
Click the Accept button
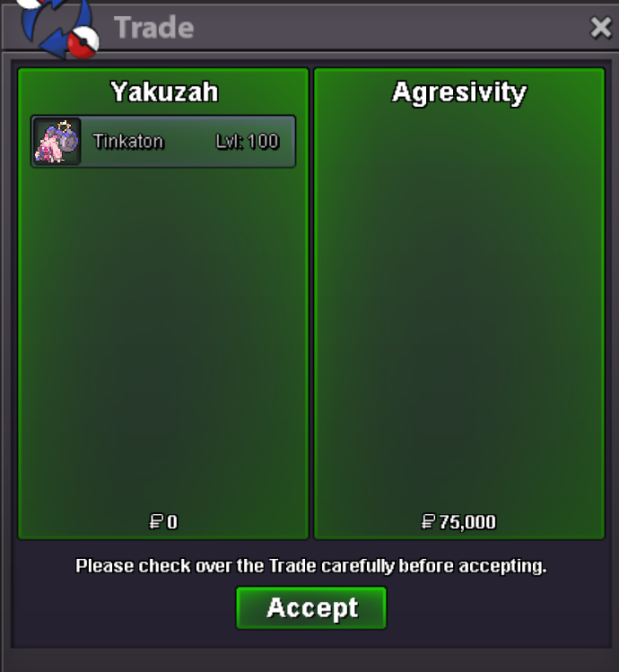point(311,607)
